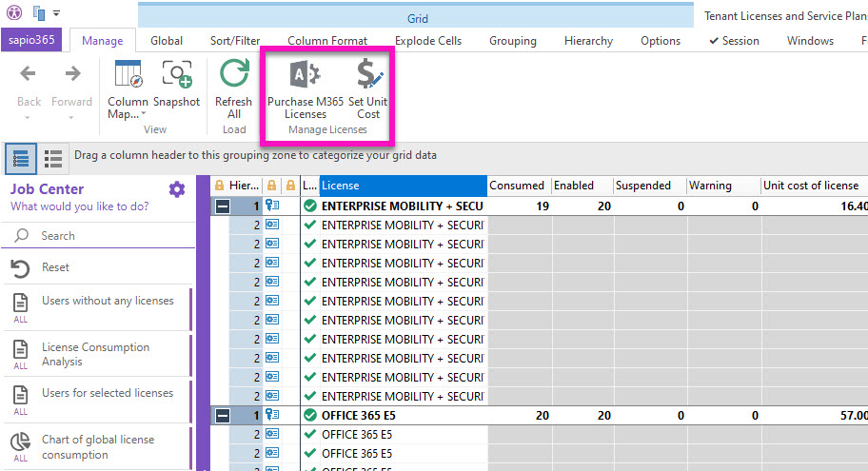
Task: Open Users without any licenses job
Action: pyautogui.click(x=97, y=308)
